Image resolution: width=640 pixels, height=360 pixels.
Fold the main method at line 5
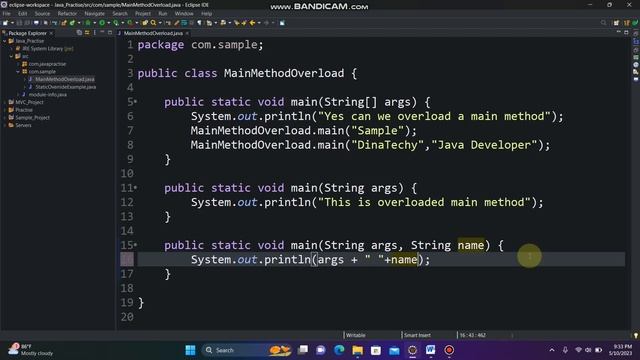[x=136, y=102]
